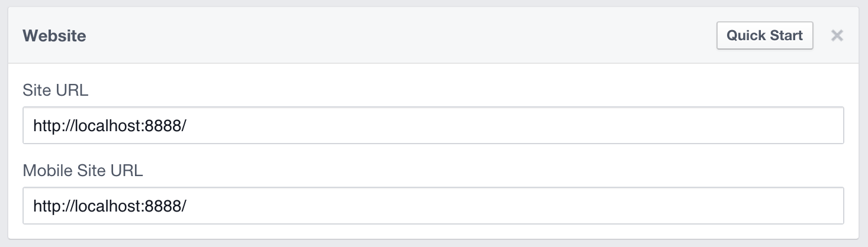Screen dimensions: 868x247
Task: Click the middle of the Mobile Site URL box
Action: pyautogui.click(x=433, y=206)
